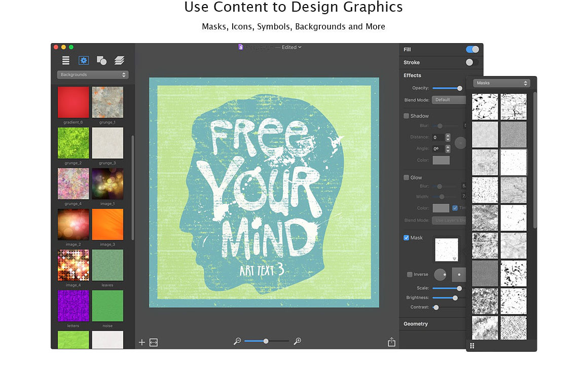
Task: Click the Shadow Color swatch
Action: click(x=441, y=160)
